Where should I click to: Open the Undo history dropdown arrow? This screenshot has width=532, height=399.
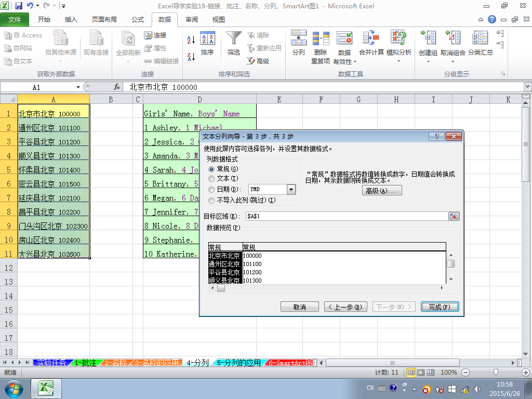coord(37,6)
